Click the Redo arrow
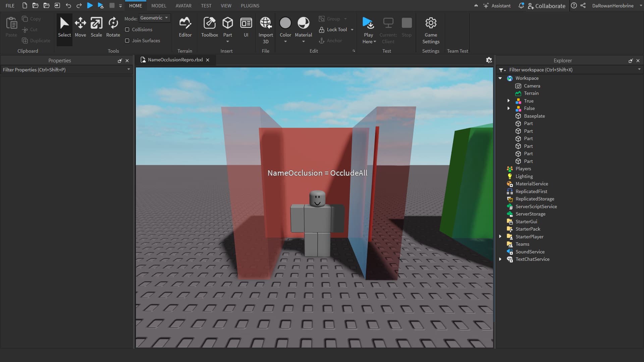The width and height of the screenshot is (644, 362). 79,5
